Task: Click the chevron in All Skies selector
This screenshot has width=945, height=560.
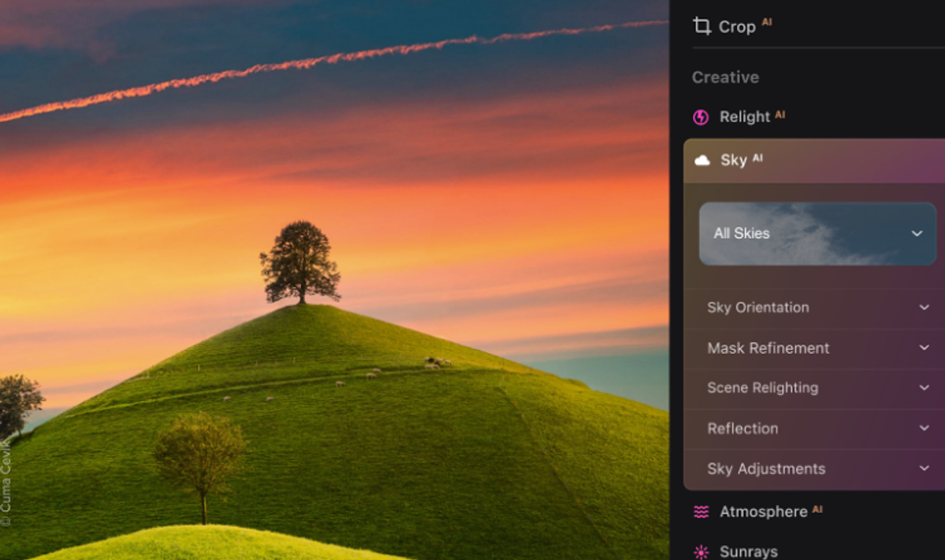Action: (x=916, y=234)
